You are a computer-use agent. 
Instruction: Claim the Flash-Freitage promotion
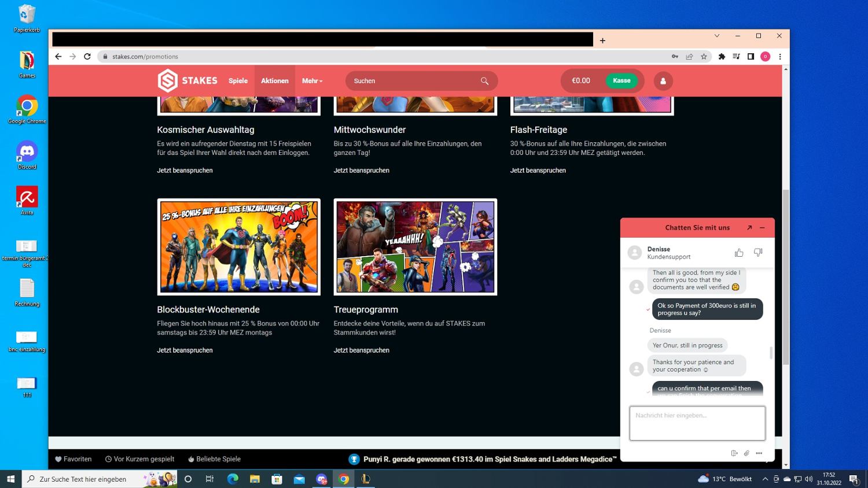(538, 171)
